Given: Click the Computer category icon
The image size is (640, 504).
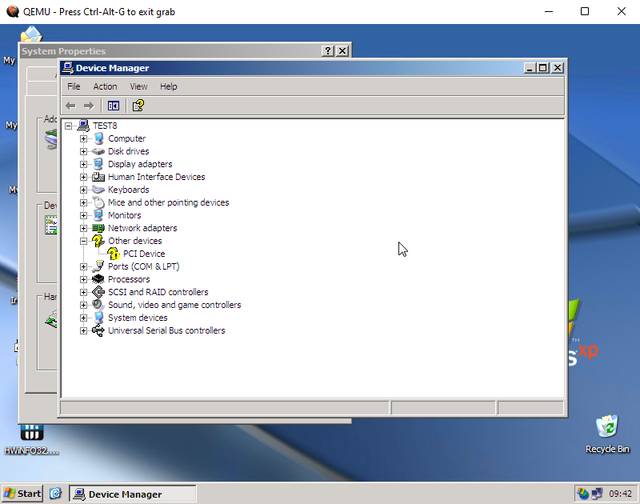Looking at the screenshot, I should click(98, 138).
